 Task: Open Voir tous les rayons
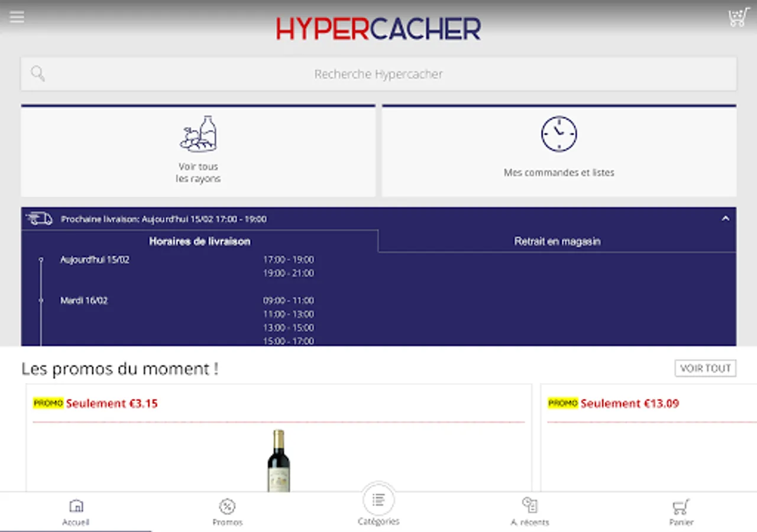point(198,151)
